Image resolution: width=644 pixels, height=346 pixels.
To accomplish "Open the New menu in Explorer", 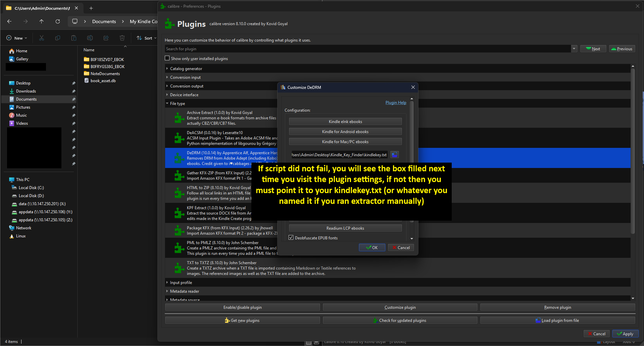I will point(17,38).
